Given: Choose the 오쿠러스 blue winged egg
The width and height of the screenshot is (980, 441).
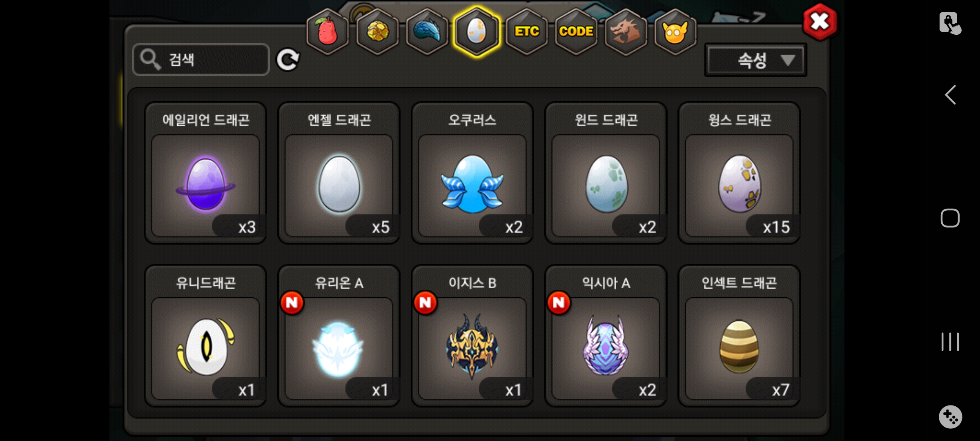Looking at the screenshot, I should (x=472, y=173).
